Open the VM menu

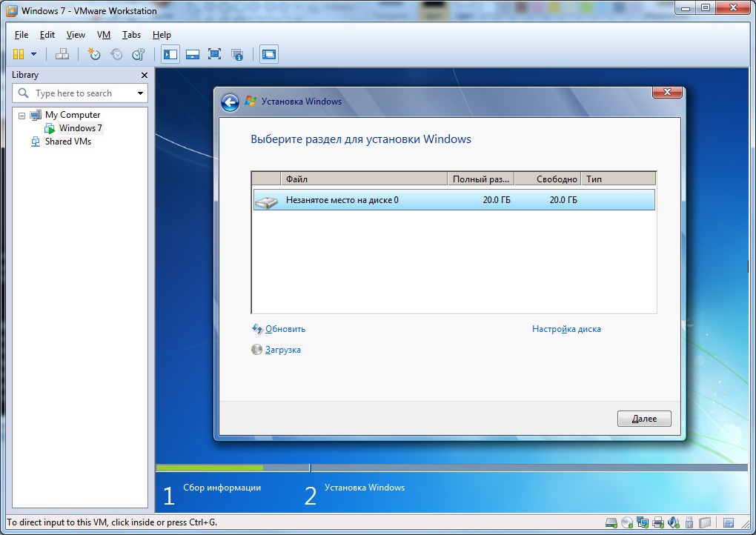pos(103,34)
